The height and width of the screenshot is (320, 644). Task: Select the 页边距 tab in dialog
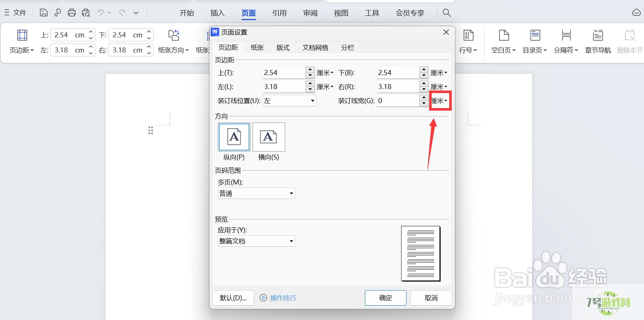228,47
